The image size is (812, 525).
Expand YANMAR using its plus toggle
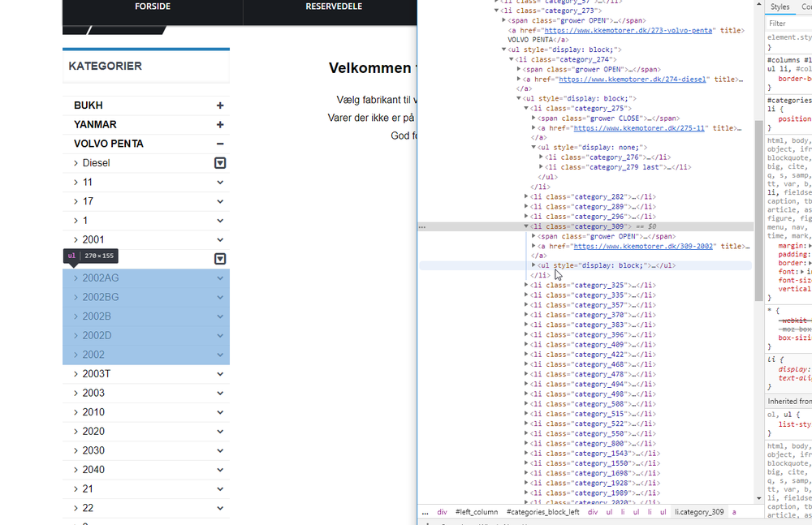[x=219, y=124]
